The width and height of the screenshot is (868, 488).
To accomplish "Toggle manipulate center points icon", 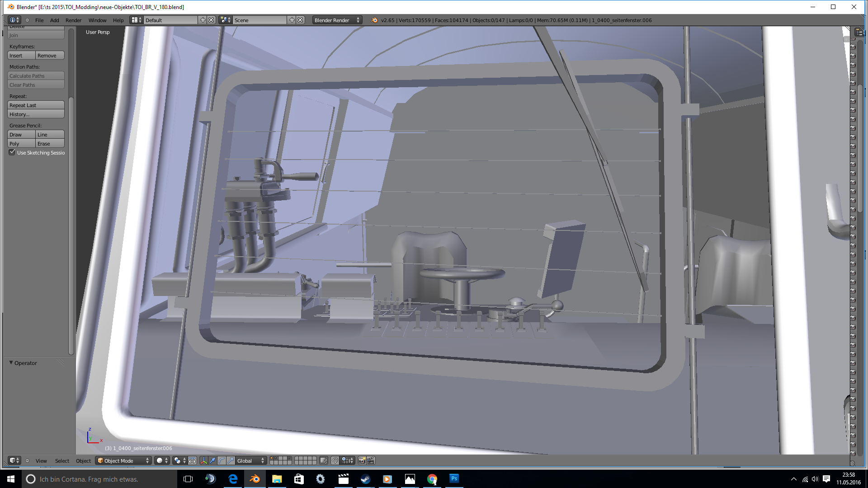I will tap(192, 460).
